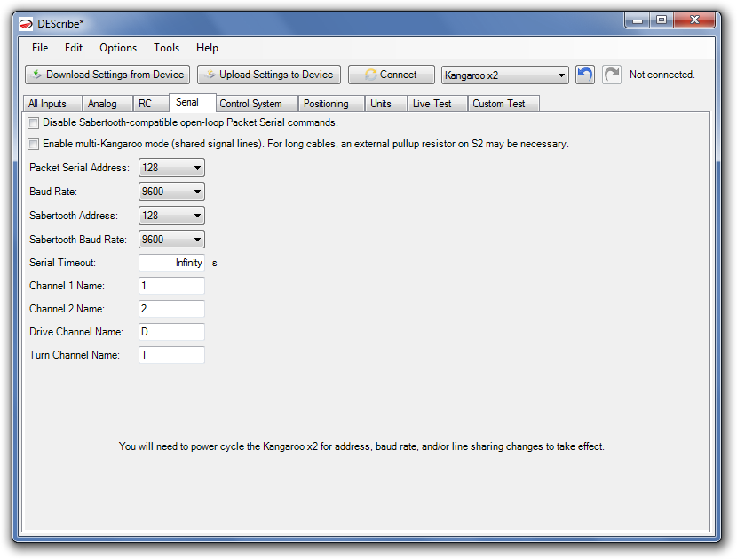This screenshot has width=737, height=560.
Task: Open the Sabertooth Baud Rate dropdown
Action: tap(171, 240)
